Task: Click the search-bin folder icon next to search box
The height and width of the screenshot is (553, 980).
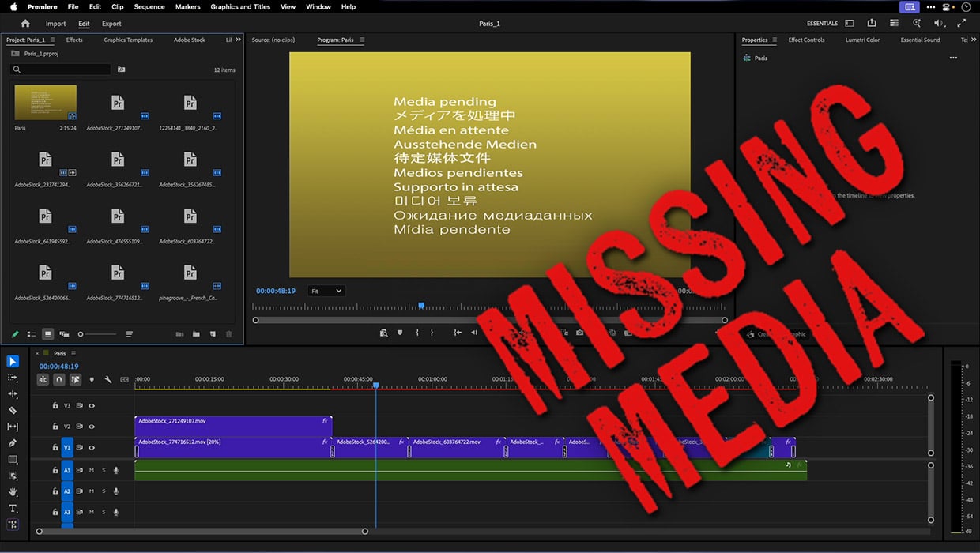Action: point(121,70)
